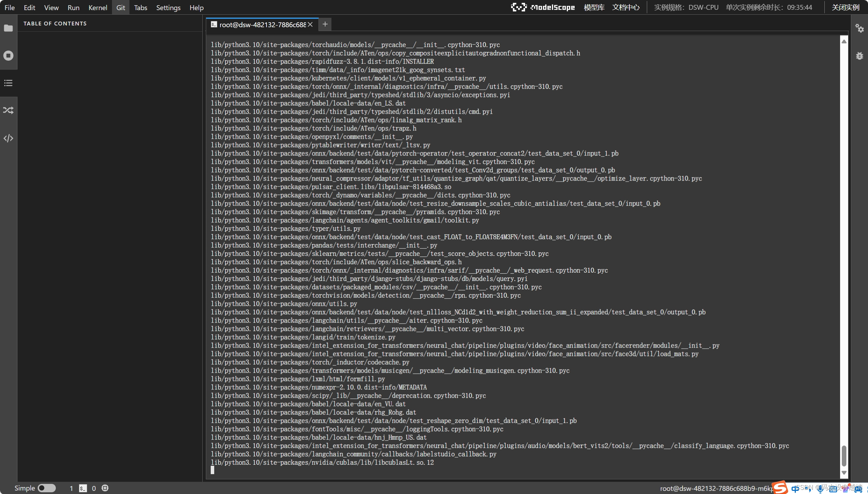The width and height of the screenshot is (868, 494).
Task: Open the Edit menu
Action: 30,7
